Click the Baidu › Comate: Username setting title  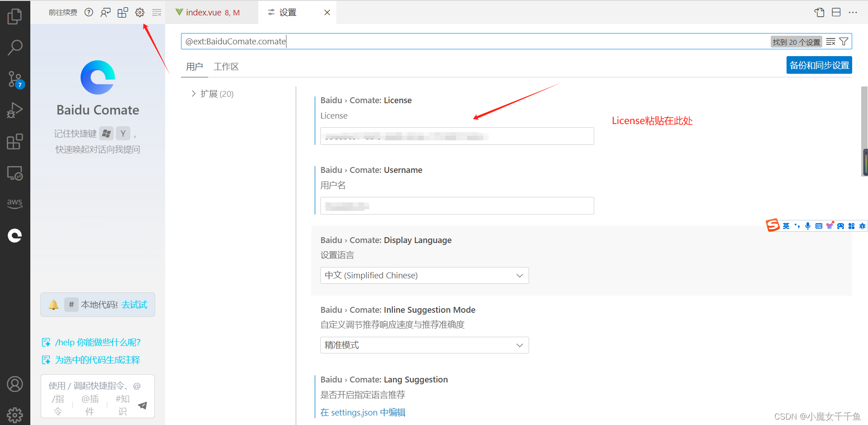tap(371, 170)
